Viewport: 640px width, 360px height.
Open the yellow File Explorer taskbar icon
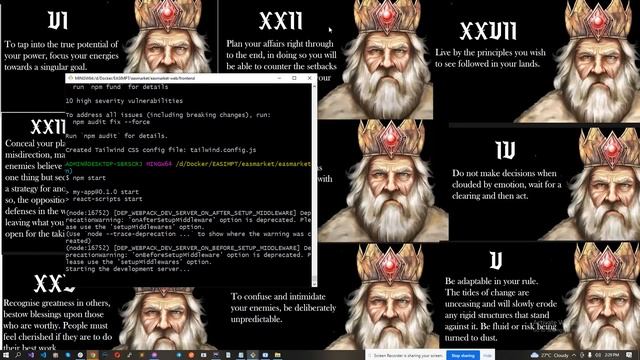pyautogui.click(x=278, y=355)
